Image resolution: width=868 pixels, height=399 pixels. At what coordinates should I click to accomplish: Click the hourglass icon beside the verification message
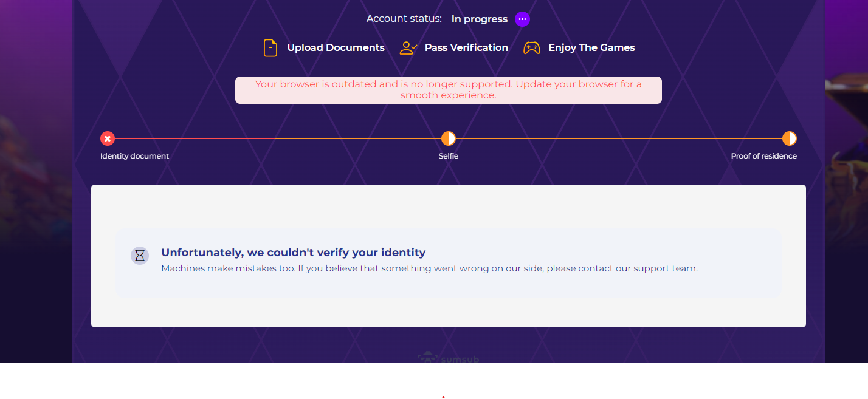pos(140,256)
